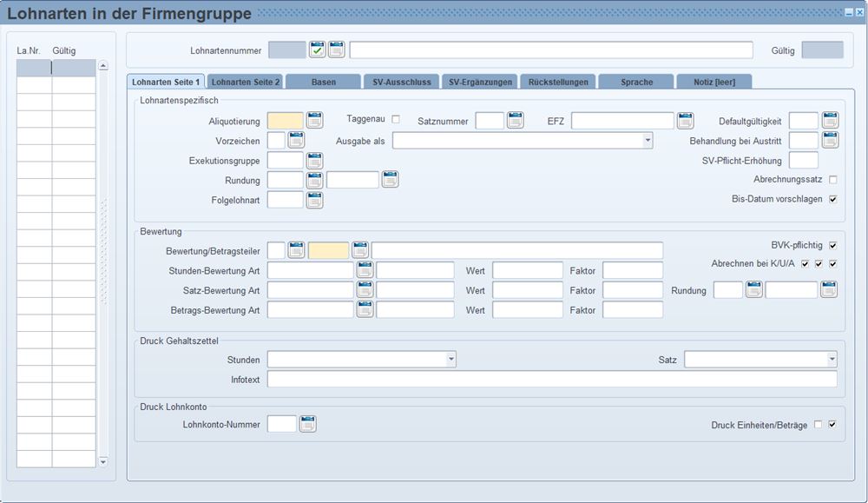The image size is (868, 503).
Task: Open the Lohnkonto-Nummer lookup icon
Action: coord(308,424)
